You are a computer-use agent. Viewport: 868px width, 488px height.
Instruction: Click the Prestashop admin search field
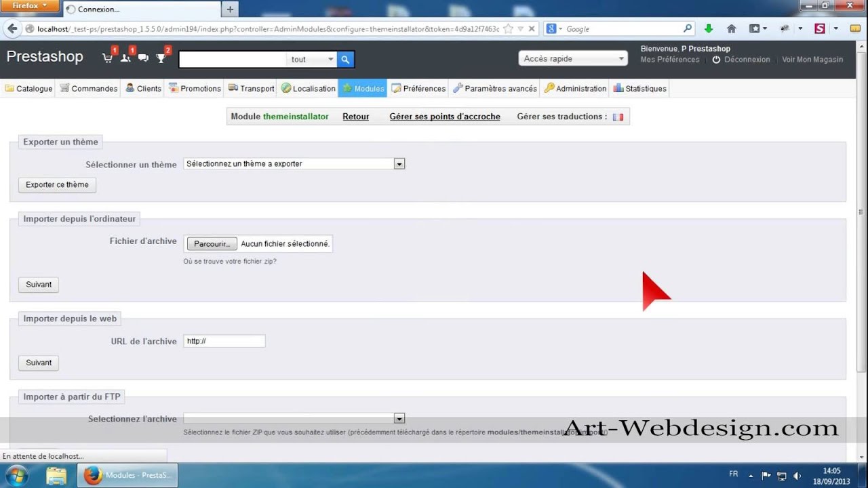[x=233, y=60]
